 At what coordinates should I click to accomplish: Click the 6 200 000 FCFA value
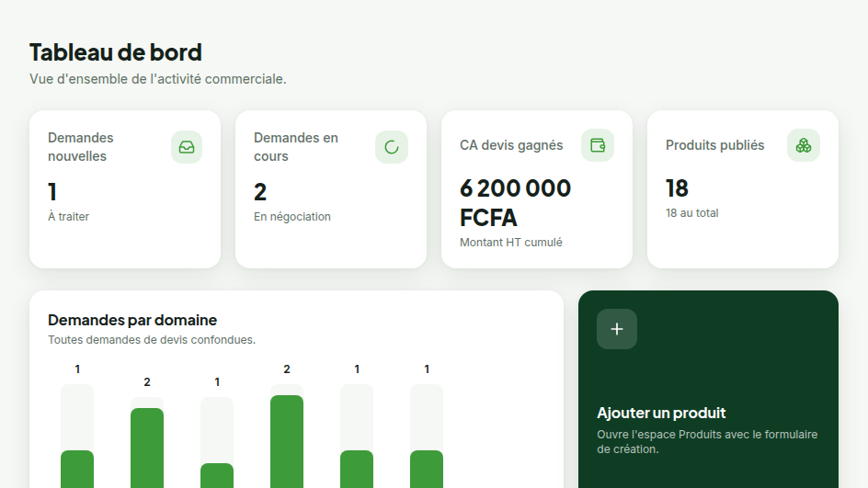point(515,203)
